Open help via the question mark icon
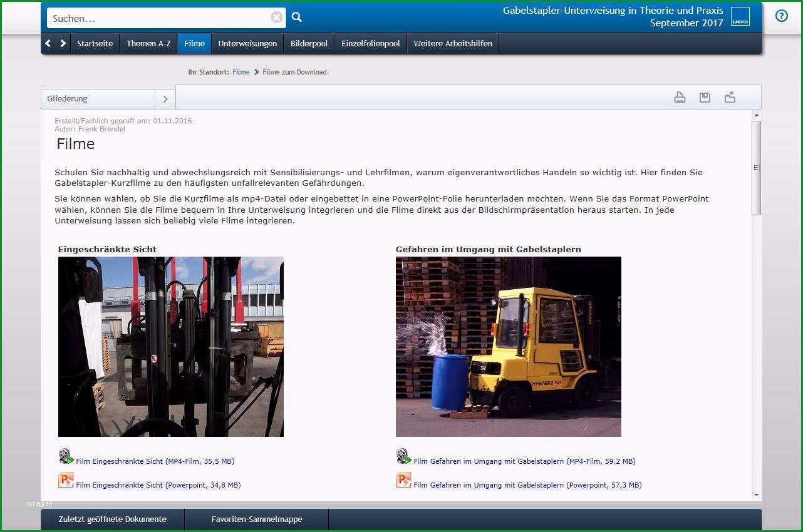Viewport: 803px width, 532px height. point(782,16)
